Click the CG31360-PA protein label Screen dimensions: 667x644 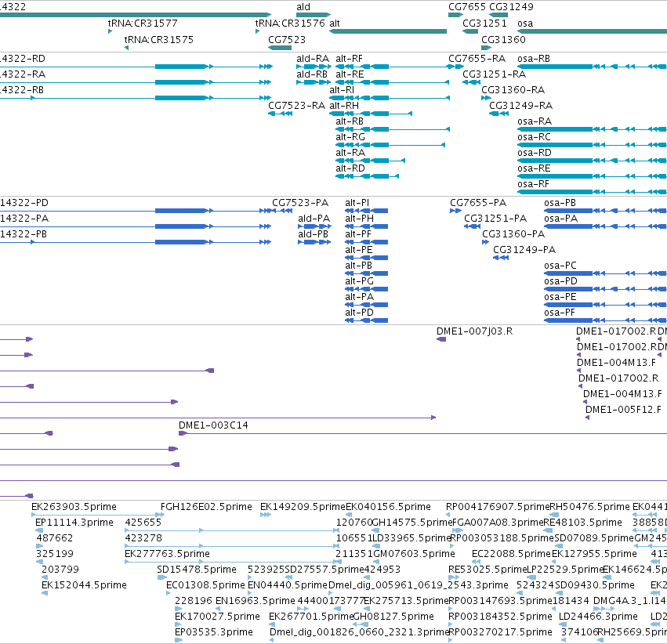coord(513,234)
